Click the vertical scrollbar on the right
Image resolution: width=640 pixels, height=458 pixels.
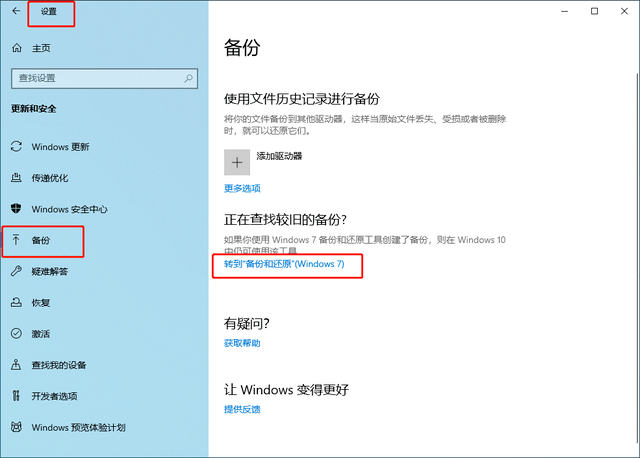click(x=637, y=257)
